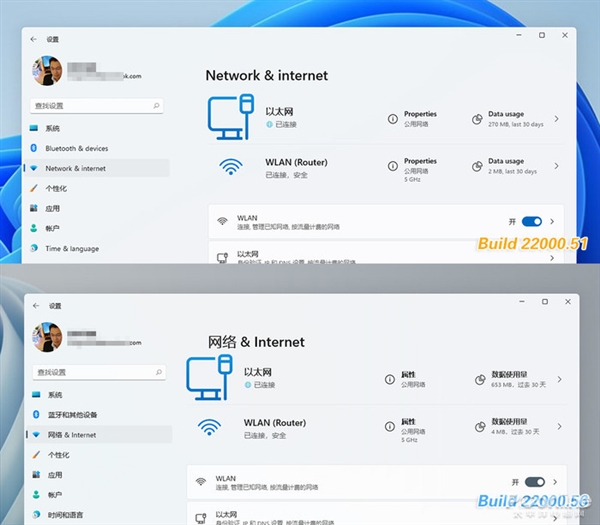This screenshot has height=525, width=600.
Task: Click Ethernet Data usage pie icon, upper window
Action: [477, 119]
